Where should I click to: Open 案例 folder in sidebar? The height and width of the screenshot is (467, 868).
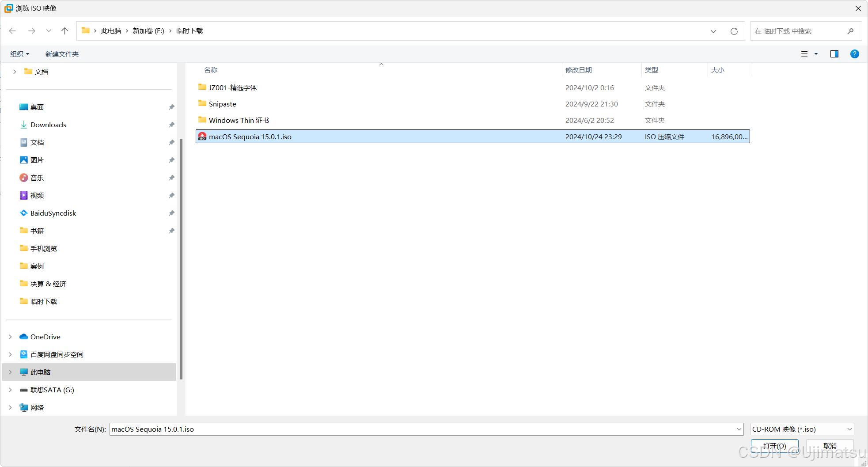tap(37, 266)
